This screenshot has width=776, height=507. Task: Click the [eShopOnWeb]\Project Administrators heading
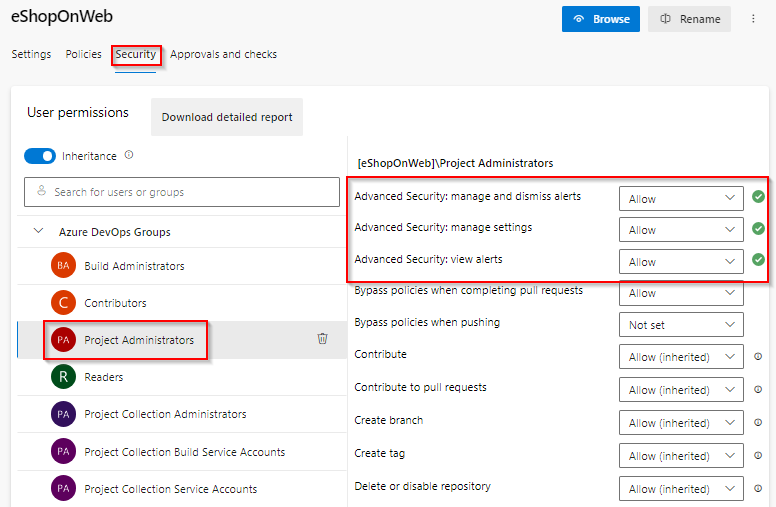tap(455, 163)
